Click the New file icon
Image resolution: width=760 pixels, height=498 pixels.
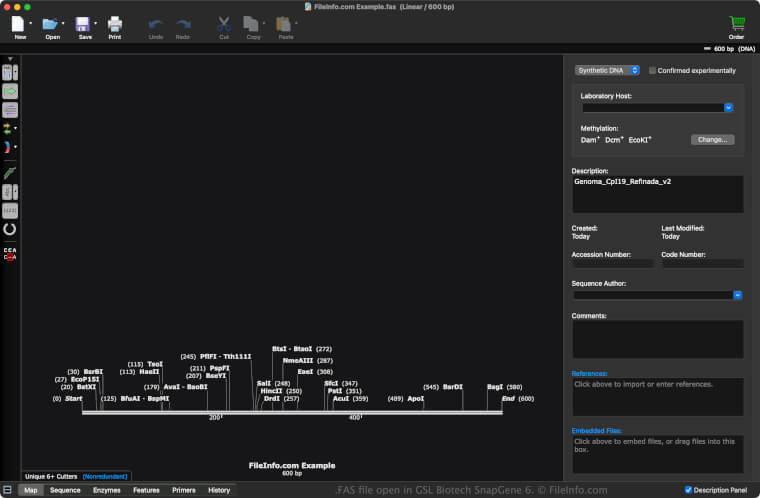[x=19, y=23]
